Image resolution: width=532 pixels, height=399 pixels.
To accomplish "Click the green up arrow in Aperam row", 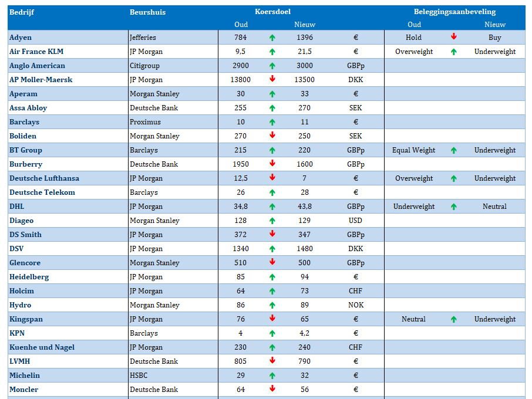I will point(272,94).
